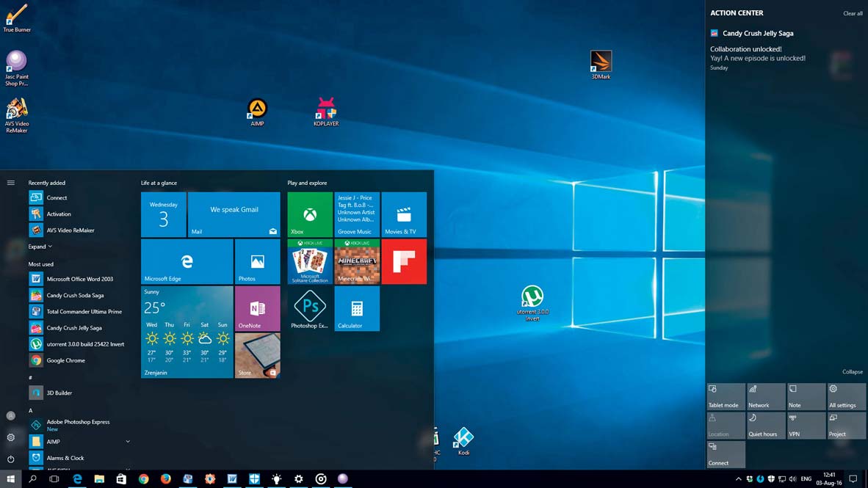Click the Word icon in the taskbar

coord(232,479)
